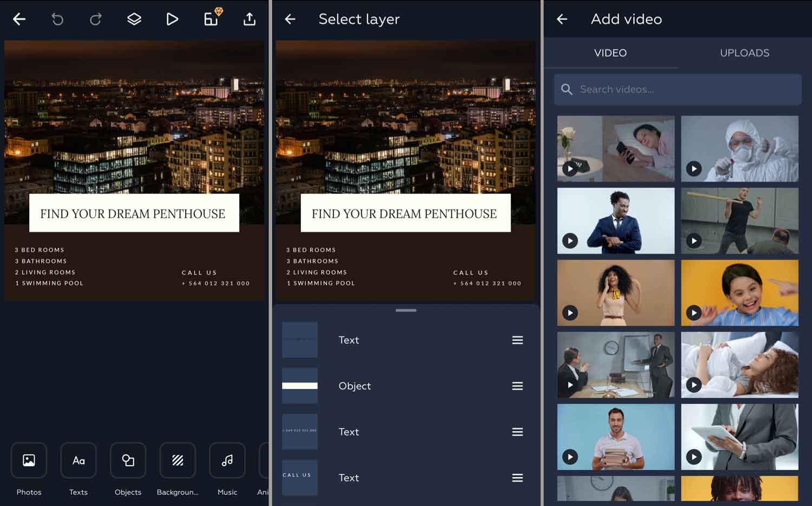Play the design preview
This screenshot has height=506, width=812.
[x=172, y=20]
